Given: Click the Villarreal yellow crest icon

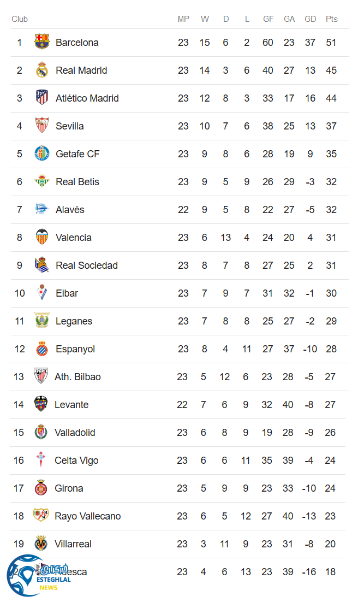Looking at the screenshot, I should (41, 544).
